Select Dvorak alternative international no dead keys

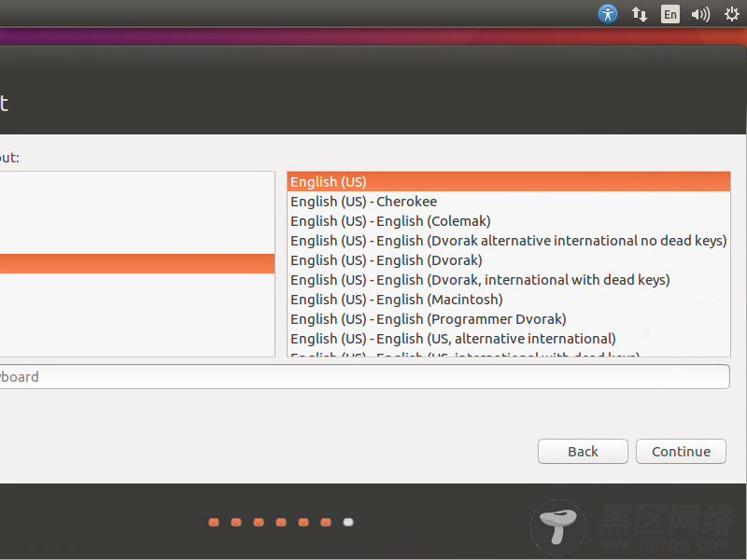[509, 241]
